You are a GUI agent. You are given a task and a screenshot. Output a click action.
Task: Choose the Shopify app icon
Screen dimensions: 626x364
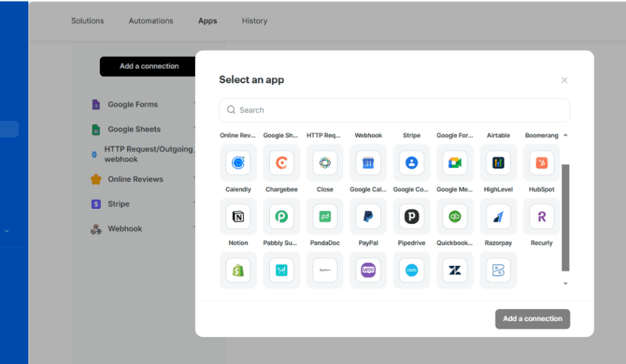coord(238,270)
